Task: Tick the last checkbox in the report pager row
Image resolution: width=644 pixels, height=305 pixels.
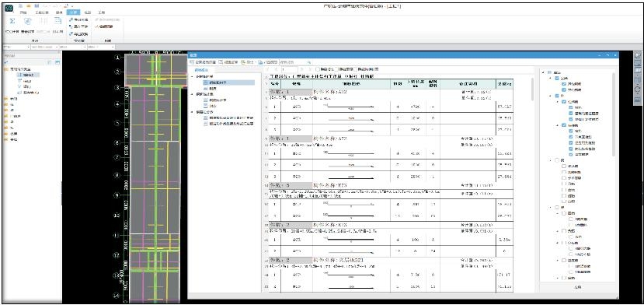Action: [x=357, y=69]
